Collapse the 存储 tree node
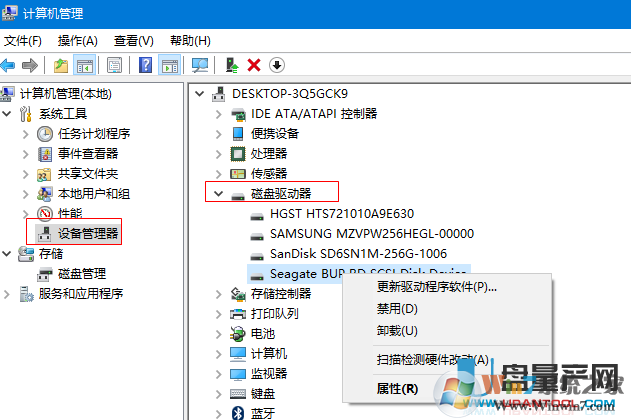This screenshot has height=420, width=631. click(x=7, y=253)
